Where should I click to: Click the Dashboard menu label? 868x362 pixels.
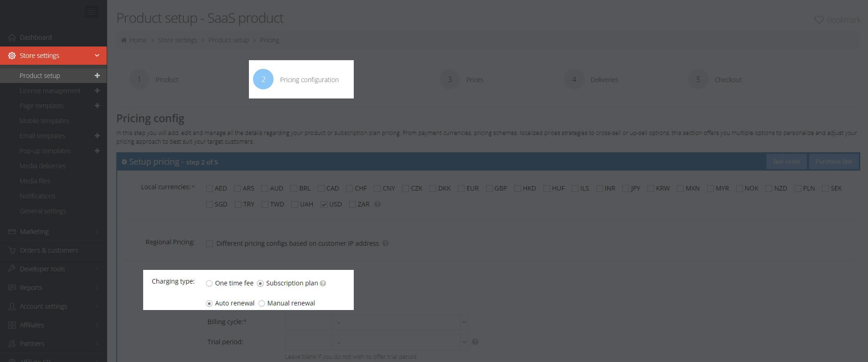pos(36,37)
